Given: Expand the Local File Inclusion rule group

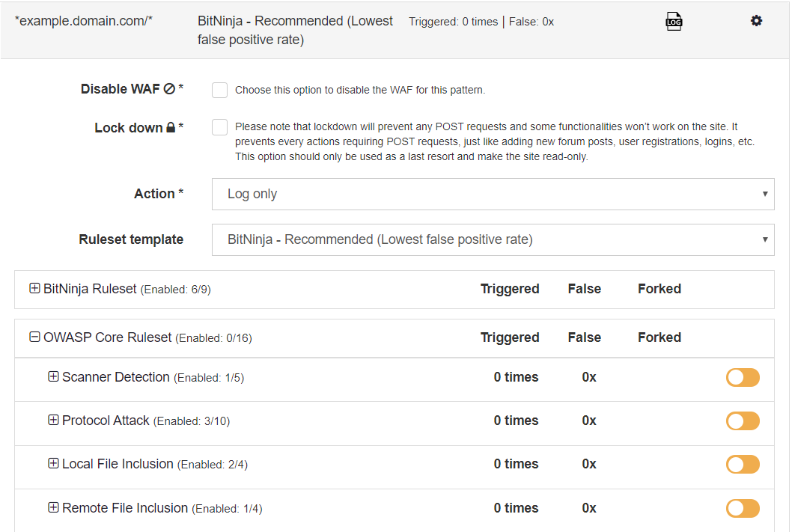Looking at the screenshot, I should point(53,463).
